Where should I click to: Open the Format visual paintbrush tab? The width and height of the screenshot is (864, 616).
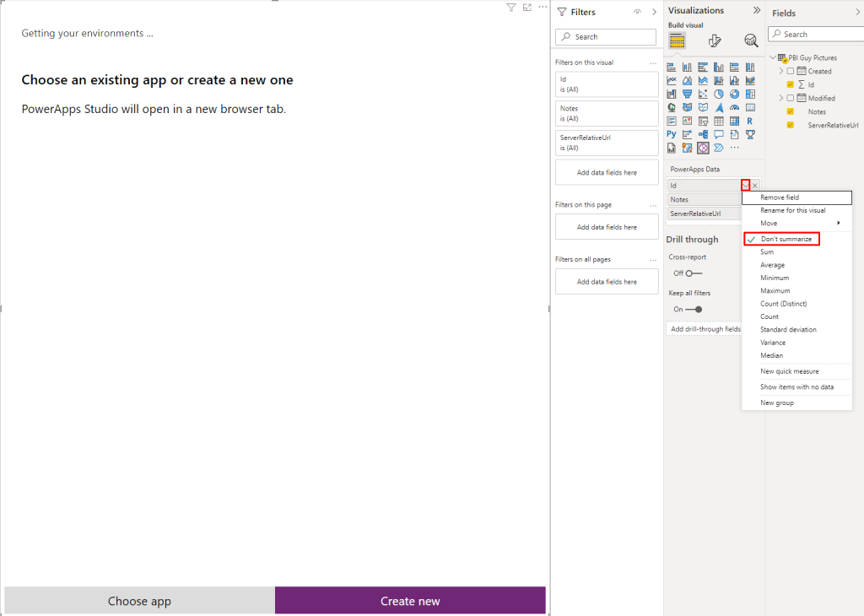point(715,41)
